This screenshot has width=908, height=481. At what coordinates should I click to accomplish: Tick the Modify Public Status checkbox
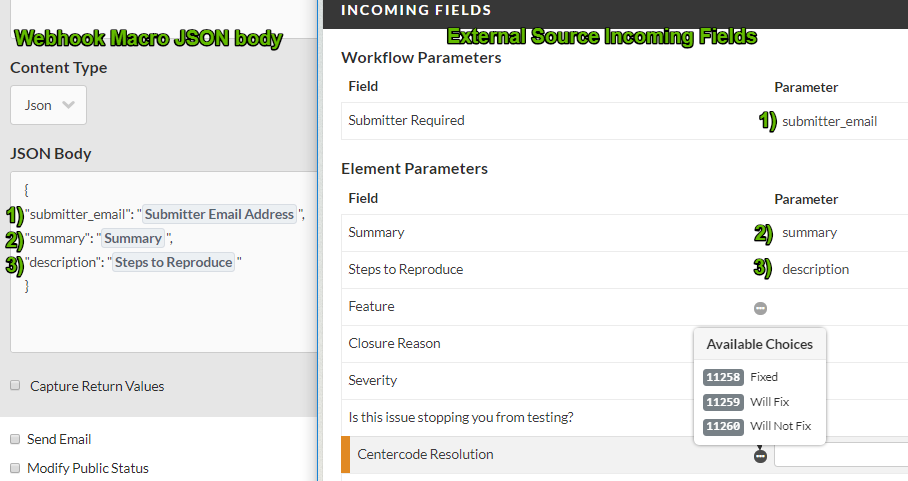[15, 468]
